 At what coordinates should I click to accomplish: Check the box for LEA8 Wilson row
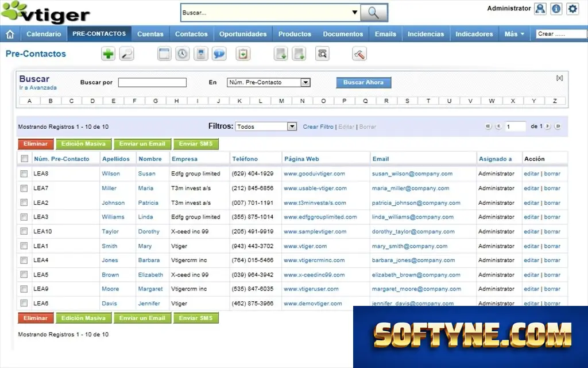click(24, 174)
